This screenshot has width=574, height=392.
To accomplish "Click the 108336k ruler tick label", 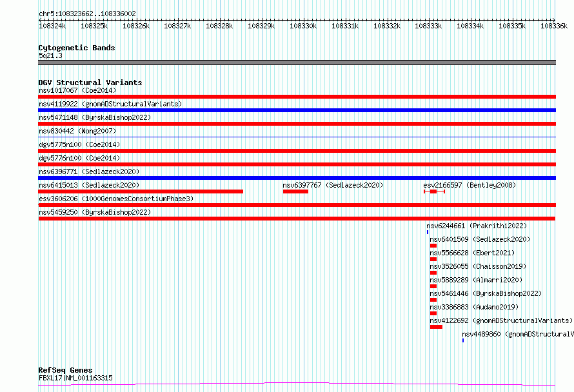I will (554, 26).
